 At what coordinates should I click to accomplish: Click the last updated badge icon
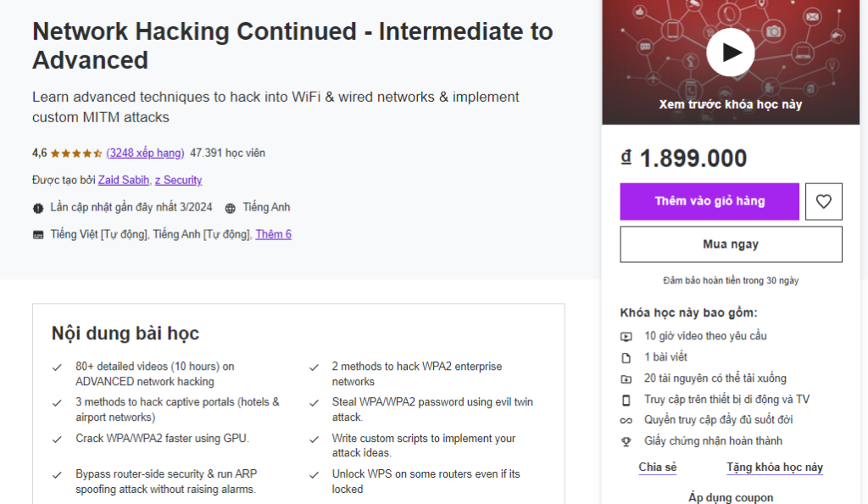click(38, 208)
